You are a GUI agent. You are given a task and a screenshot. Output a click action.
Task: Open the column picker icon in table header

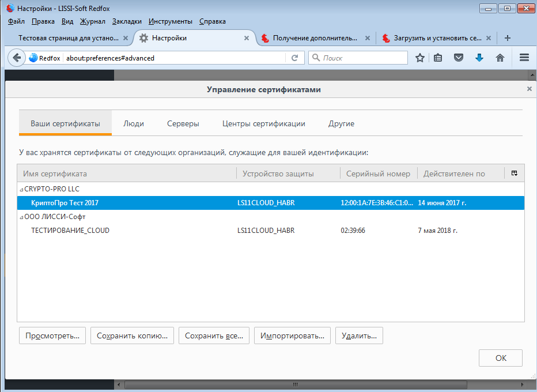click(515, 173)
